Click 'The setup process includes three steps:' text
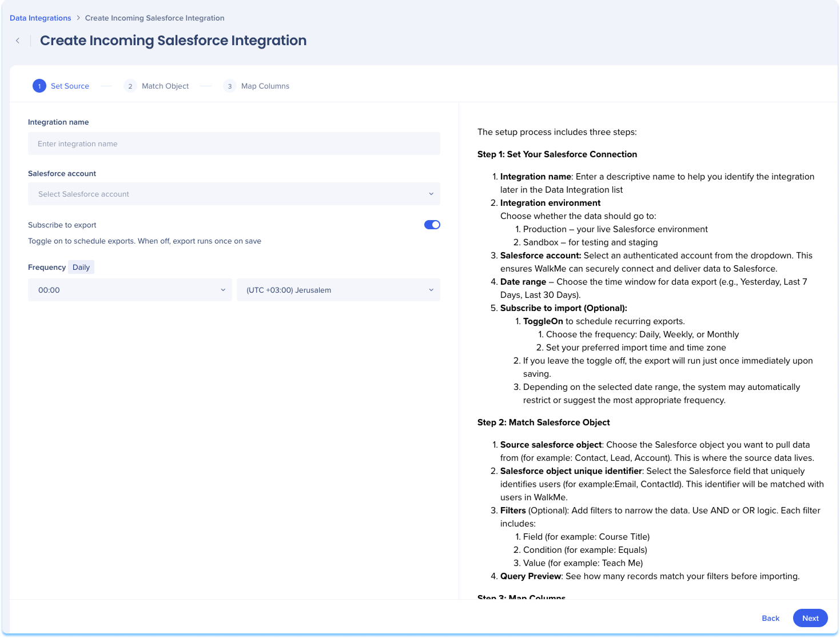Screen dimensions: 840x638 (557, 132)
